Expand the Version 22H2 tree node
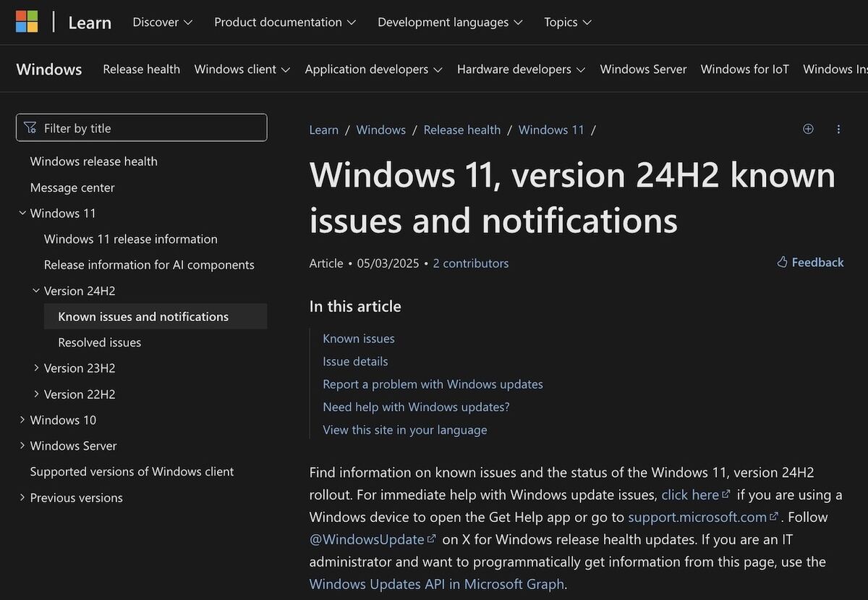The height and width of the screenshot is (600, 868). (x=36, y=394)
